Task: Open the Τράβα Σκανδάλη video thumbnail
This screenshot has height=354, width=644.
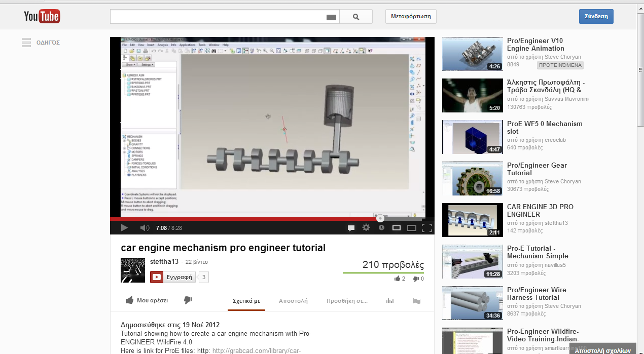Action: (x=473, y=96)
